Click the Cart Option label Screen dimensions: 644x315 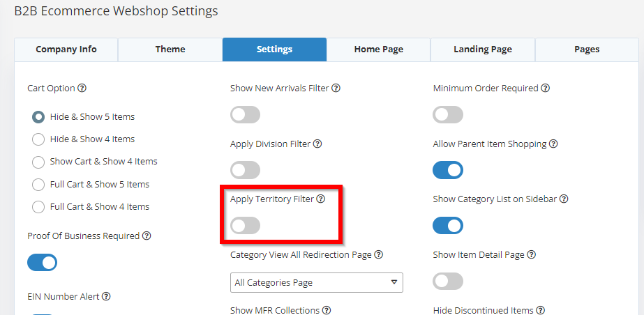[52, 89]
